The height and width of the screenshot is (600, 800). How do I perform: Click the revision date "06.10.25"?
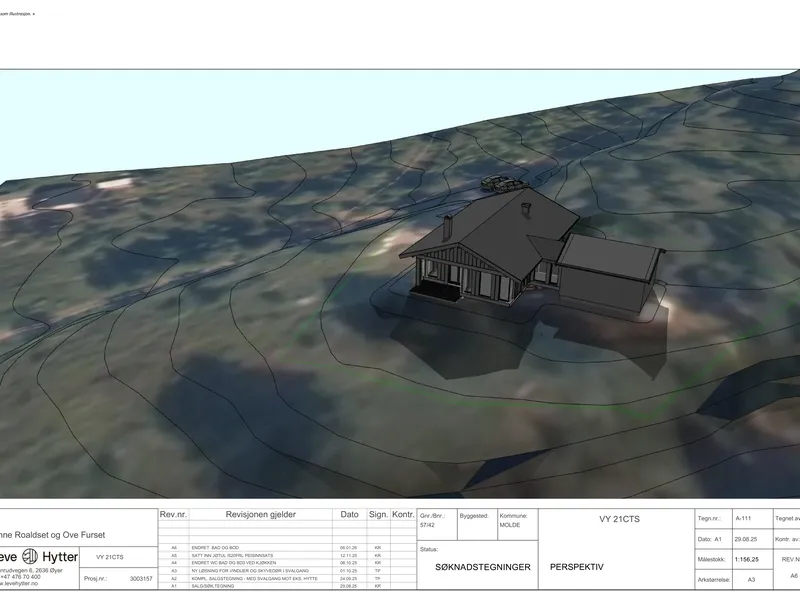(349, 563)
